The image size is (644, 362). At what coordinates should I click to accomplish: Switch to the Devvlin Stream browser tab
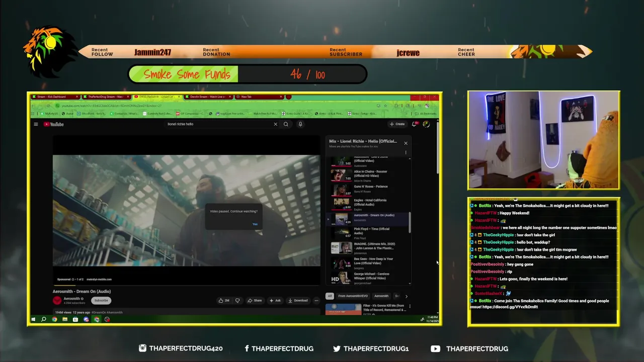click(x=209, y=97)
